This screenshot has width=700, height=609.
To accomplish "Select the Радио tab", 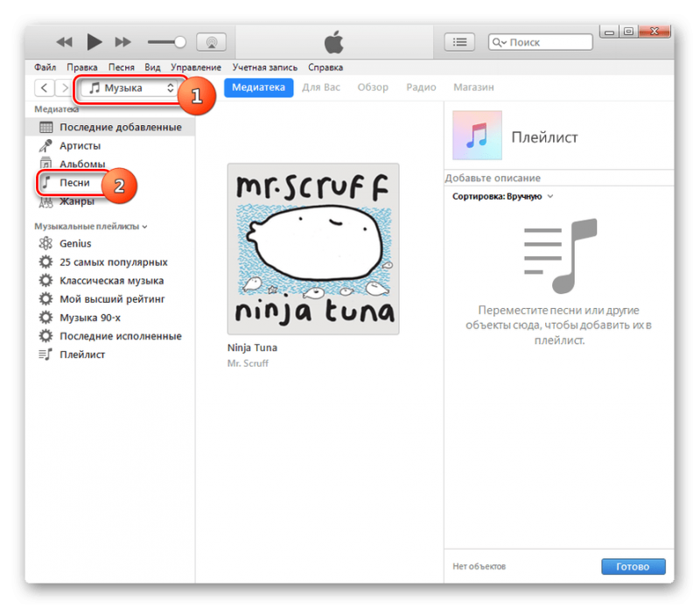I will point(421,87).
